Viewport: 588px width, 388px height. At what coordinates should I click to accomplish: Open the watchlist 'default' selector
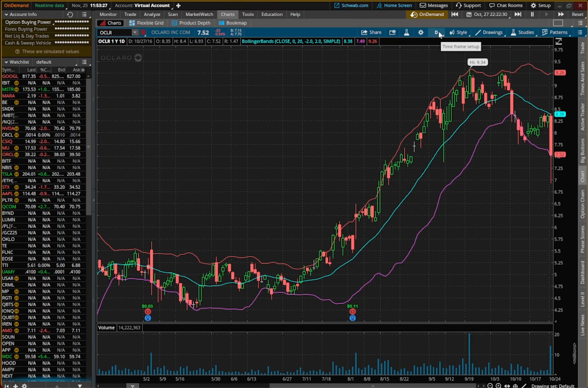point(55,62)
